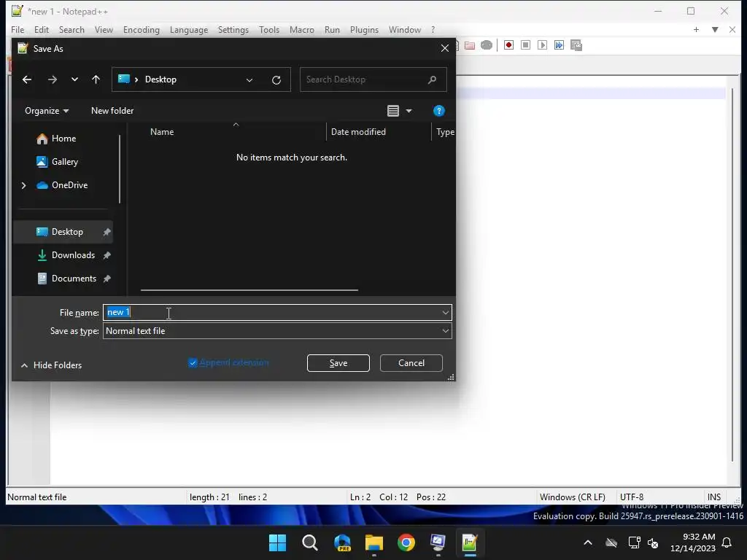
Task: Refresh the Desktop folder listing
Action: [276, 80]
